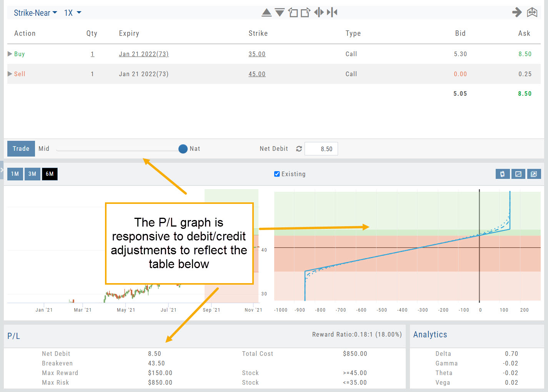Refresh the Net Debit value
The image size is (548, 392).
point(299,149)
